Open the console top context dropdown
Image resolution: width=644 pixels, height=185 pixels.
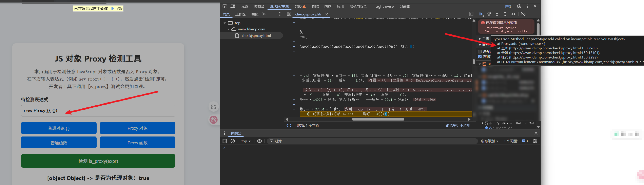point(246,141)
